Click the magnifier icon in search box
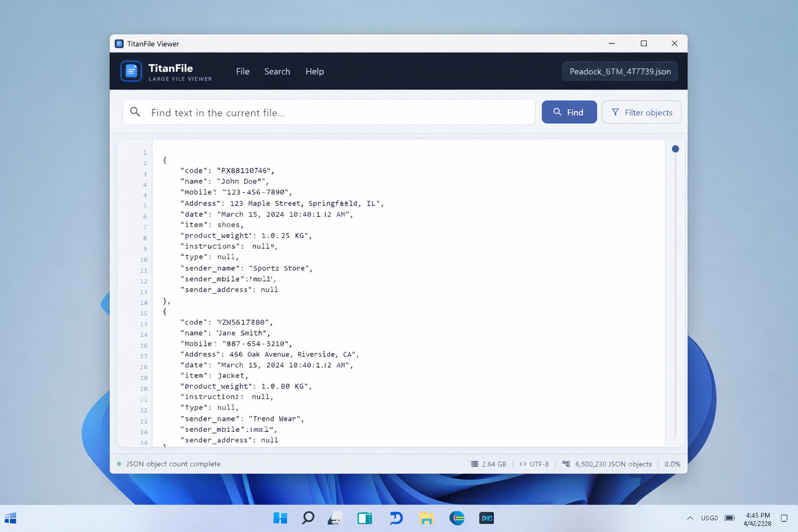Screen dimensions: 798x532 [x=135, y=112]
